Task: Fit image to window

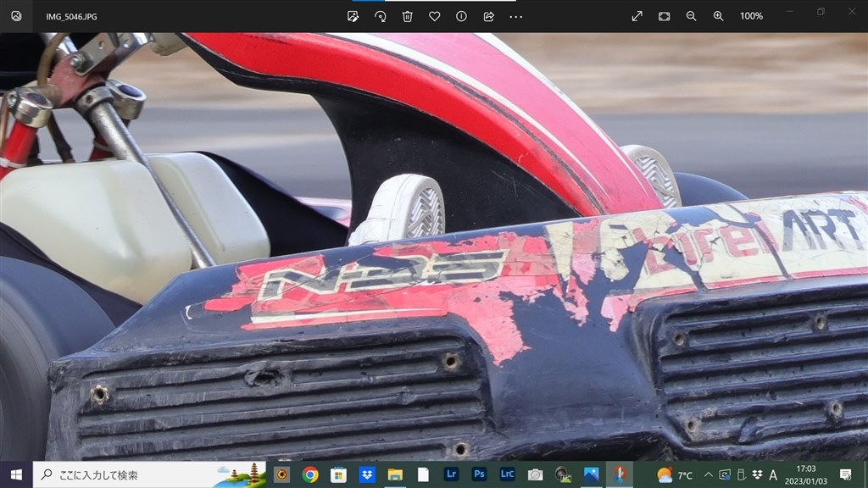Action: click(x=665, y=16)
